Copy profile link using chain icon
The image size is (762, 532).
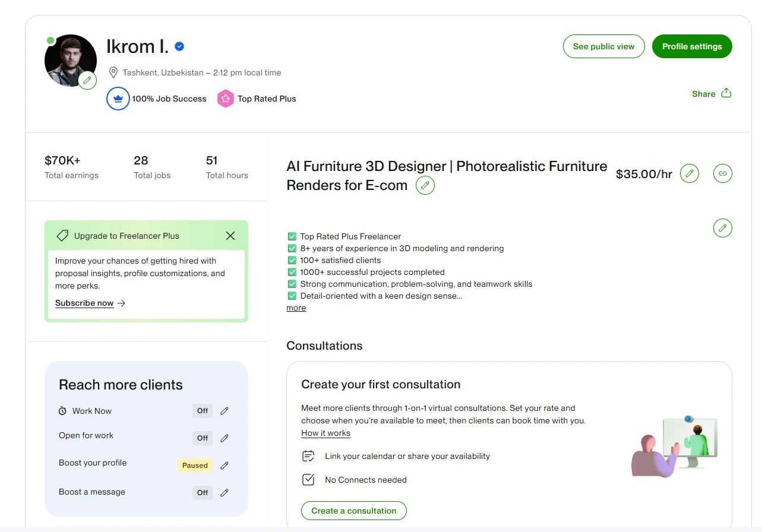[723, 173]
